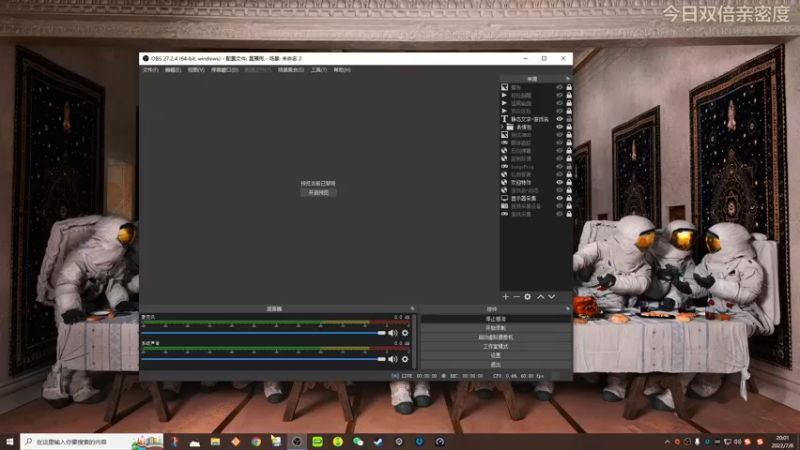Viewport: 800px width, 450px height.
Task: Open the 视图(V) menu
Action: [x=196, y=70]
